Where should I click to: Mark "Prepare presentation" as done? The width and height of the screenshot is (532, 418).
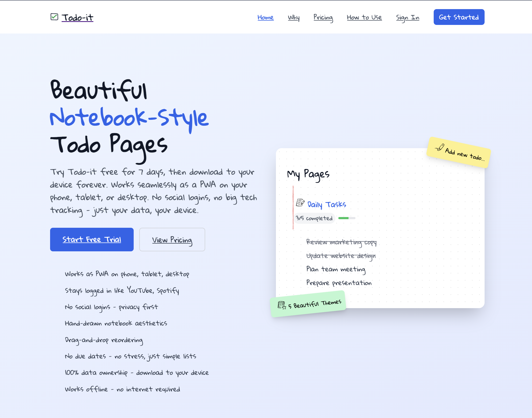click(339, 283)
